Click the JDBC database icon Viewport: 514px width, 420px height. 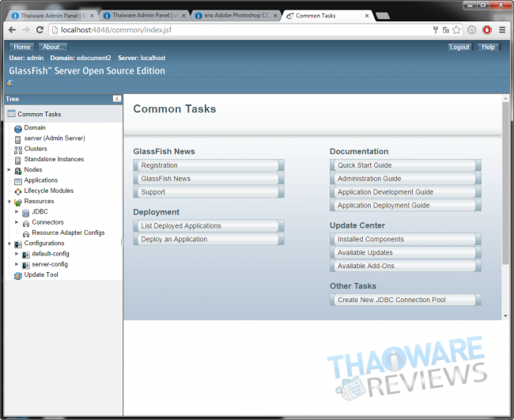(x=25, y=213)
